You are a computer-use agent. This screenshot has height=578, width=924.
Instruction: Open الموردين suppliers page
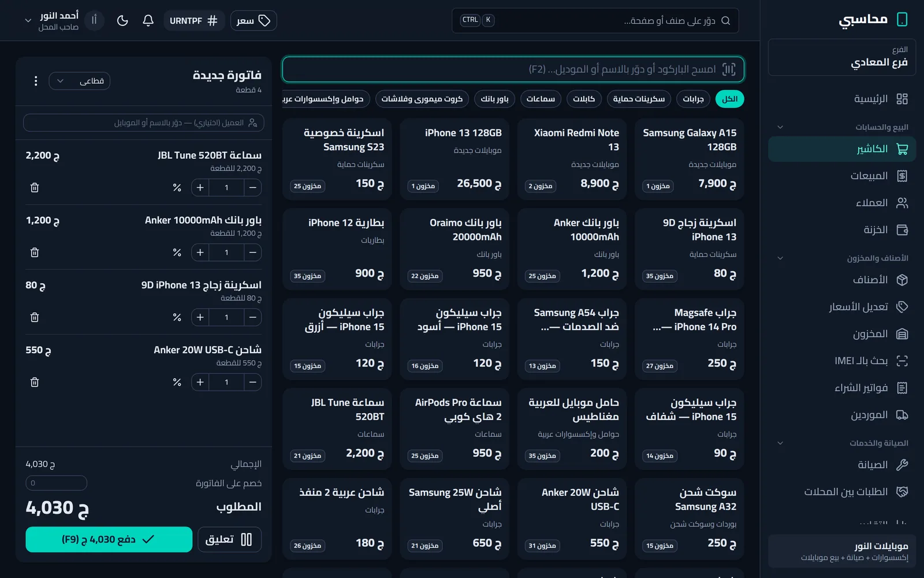(x=842, y=415)
